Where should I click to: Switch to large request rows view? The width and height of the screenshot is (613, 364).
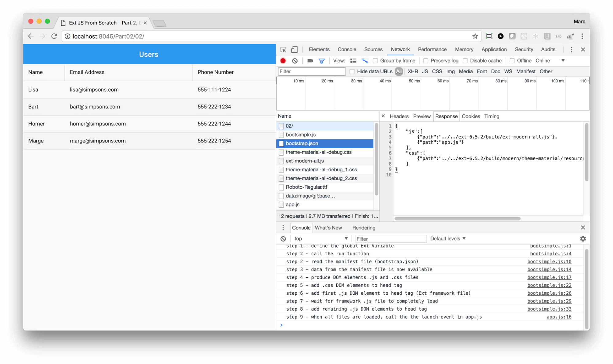tap(353, 61)
